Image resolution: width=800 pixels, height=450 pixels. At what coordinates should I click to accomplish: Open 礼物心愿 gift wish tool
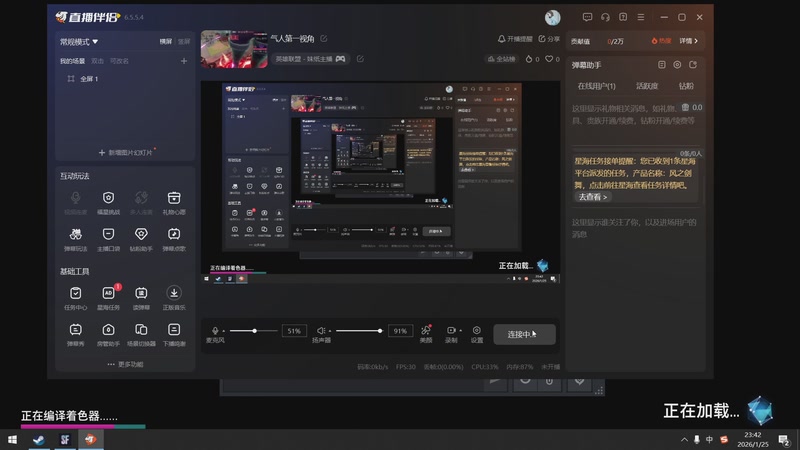(174, 202)
